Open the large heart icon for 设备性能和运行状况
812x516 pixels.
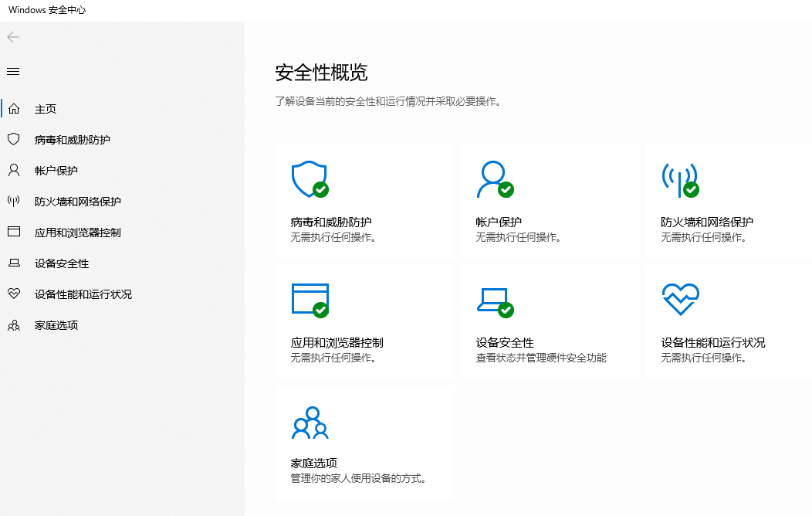click(x=681, y=299)
